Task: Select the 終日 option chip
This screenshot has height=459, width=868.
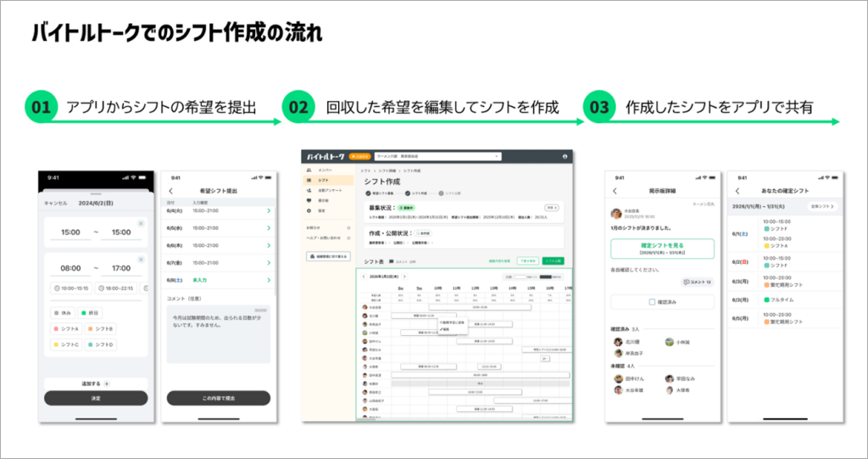Action: pyautogui.click(x=89, y=313)
